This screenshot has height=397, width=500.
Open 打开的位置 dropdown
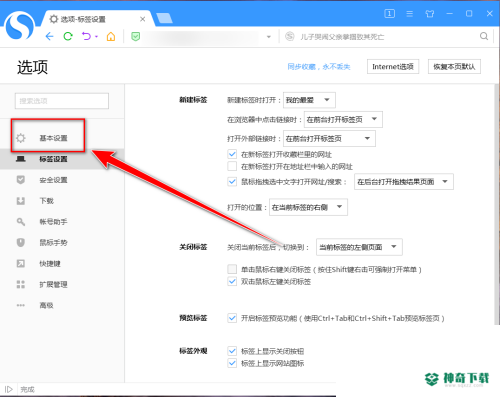pyautogui.click(x=308, y=207)
